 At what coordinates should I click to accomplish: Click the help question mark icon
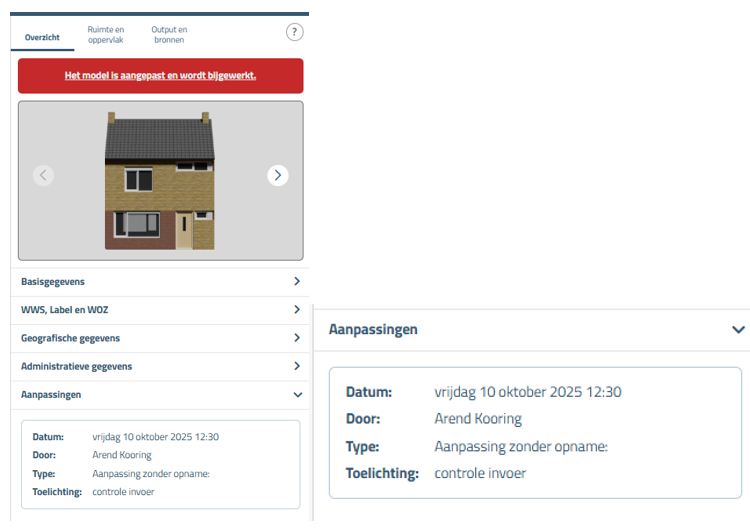[x=294, y=32]
